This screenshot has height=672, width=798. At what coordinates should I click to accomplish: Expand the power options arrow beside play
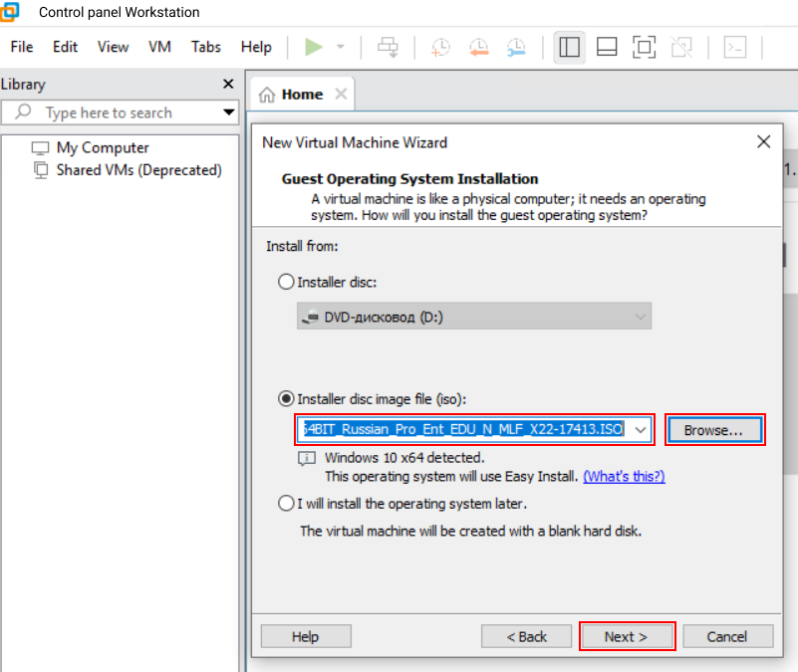pos(341,47)
